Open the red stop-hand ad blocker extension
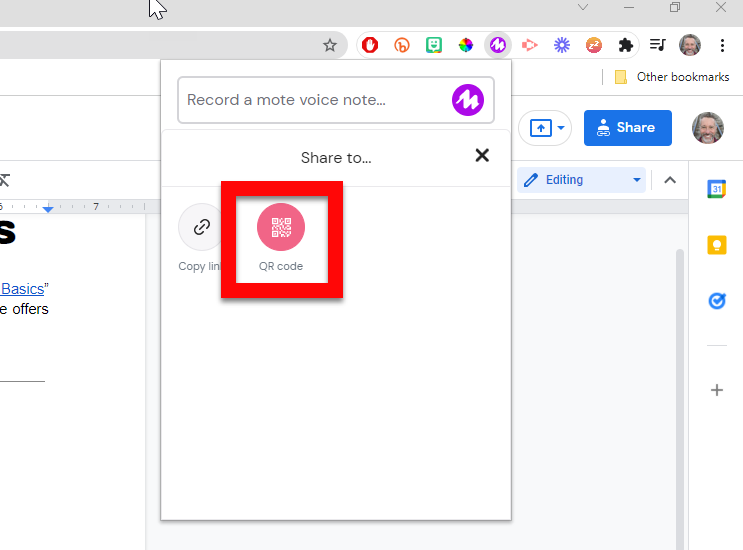 click(370, 45)
